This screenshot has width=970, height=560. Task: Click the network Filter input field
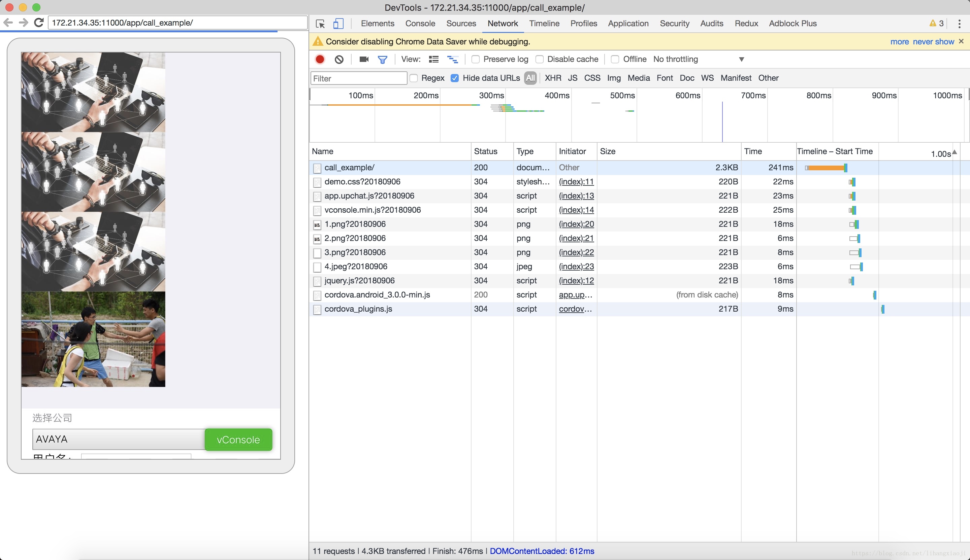(358, 78)
